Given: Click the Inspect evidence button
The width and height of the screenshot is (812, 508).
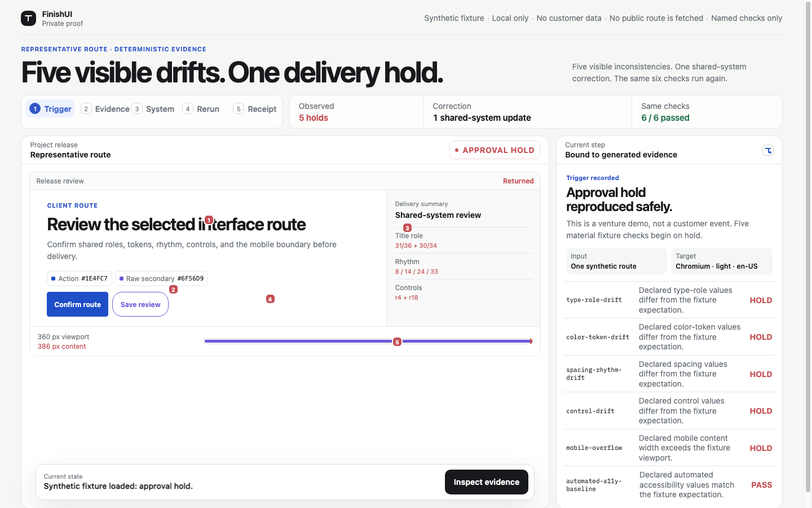Looking at the screenshot, I should pyautogui.click(x=487, y=482).
